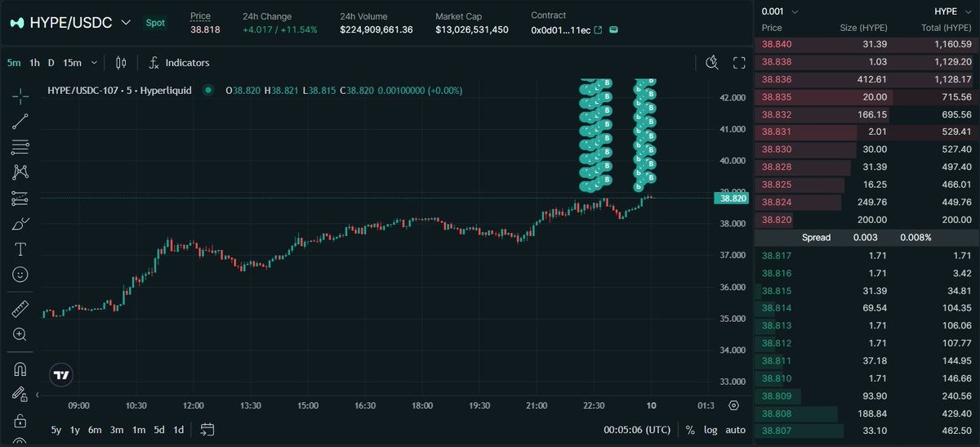
Task: Toggle magnet mode for drawings
Action: [20, 369]
